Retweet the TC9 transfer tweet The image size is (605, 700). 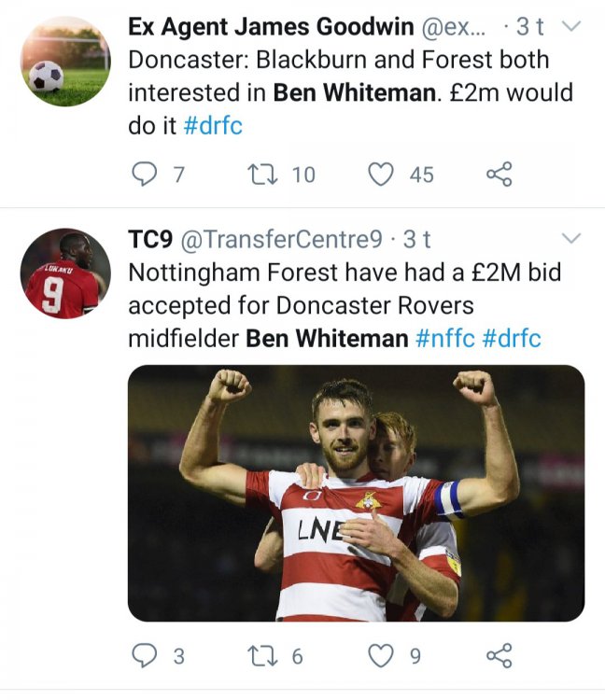pos(259,656)
